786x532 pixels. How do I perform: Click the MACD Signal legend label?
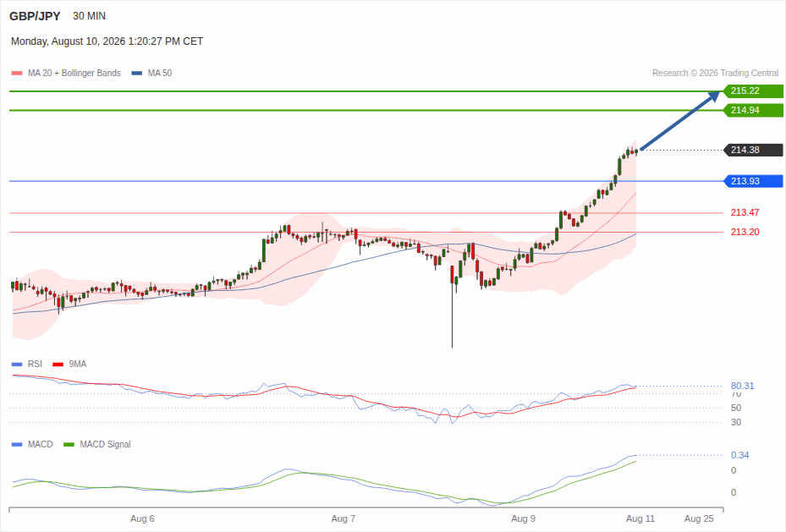(105, 444)
